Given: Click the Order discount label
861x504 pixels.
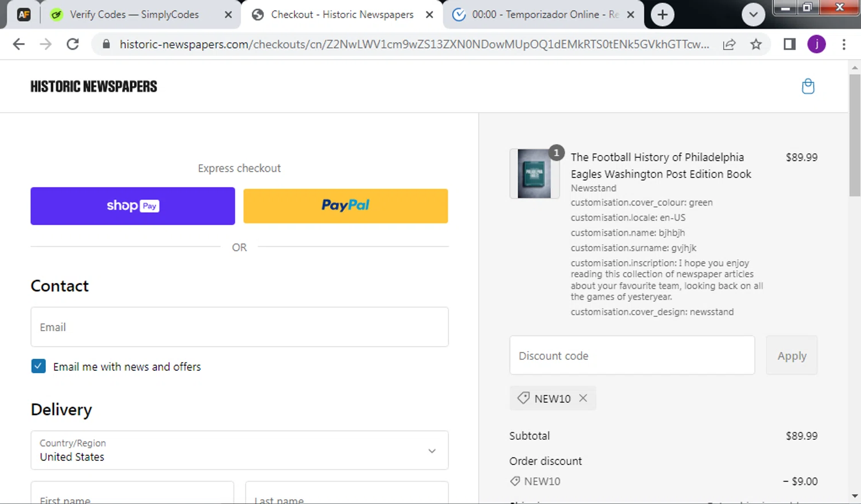Looking at the screenshot, I should point(545,461).
